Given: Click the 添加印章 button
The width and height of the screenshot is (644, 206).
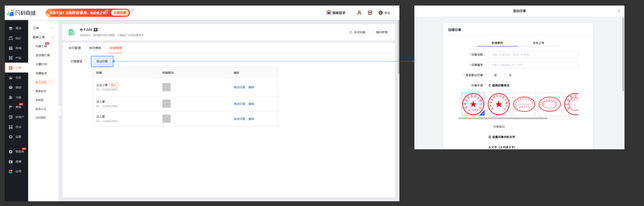Looking at the screenshot, I should click(x=102, y=61).
